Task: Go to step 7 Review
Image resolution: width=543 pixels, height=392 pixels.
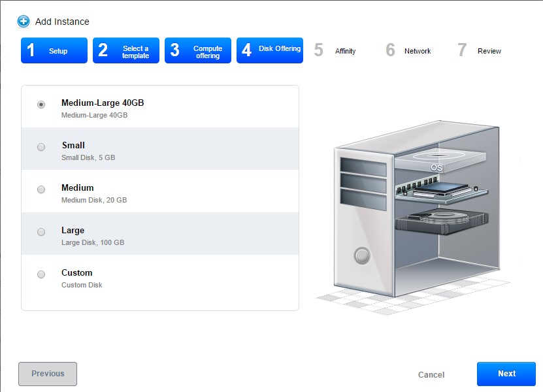Action: point(480,51)
